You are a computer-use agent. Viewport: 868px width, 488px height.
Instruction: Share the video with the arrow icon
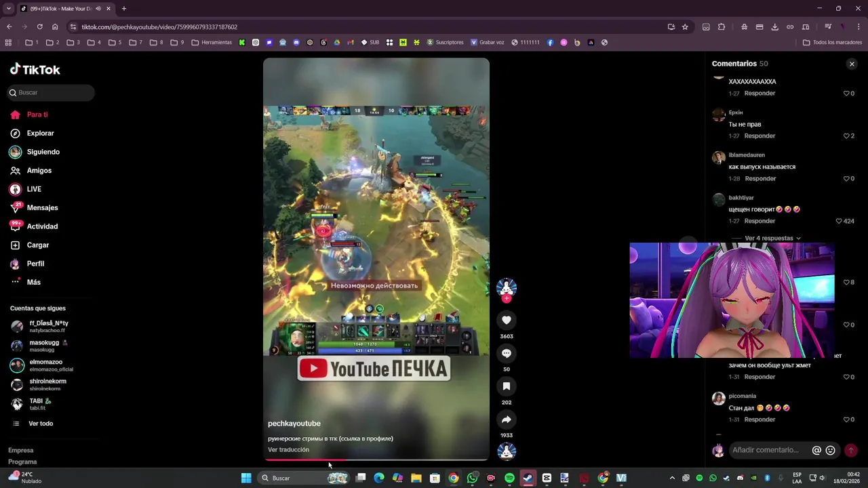pyautogui.click(x=507, y=420)
